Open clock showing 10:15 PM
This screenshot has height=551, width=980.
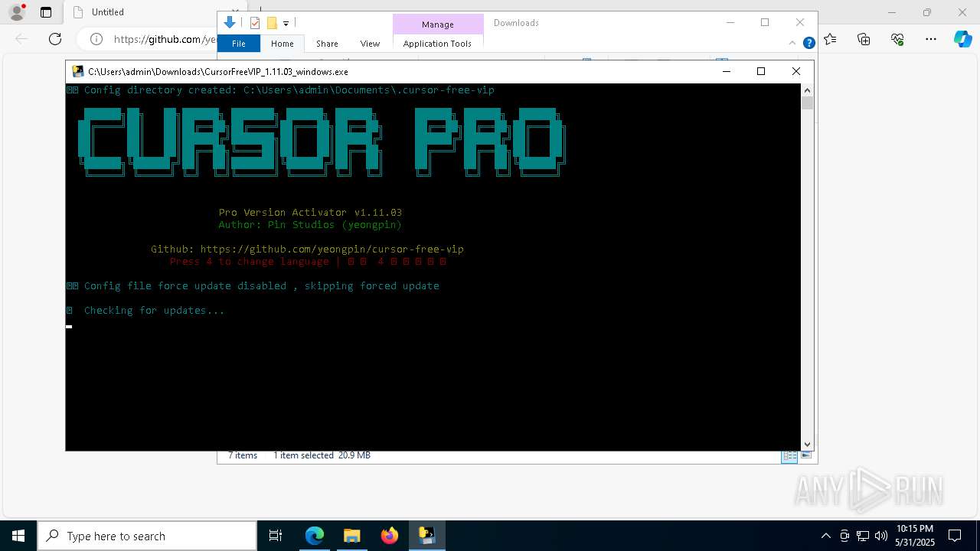pyautogui.click(x=915, y=536)
